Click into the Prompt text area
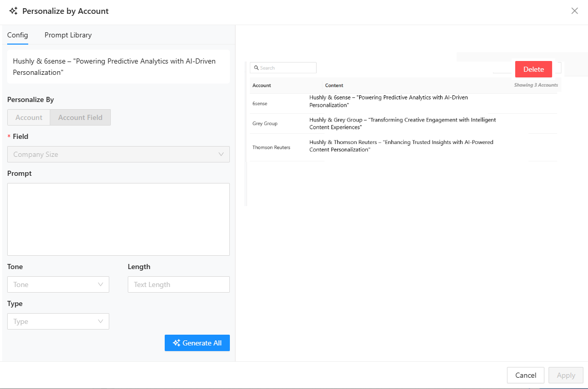Viewport: 588px width, 389px height. coord(119,219)
